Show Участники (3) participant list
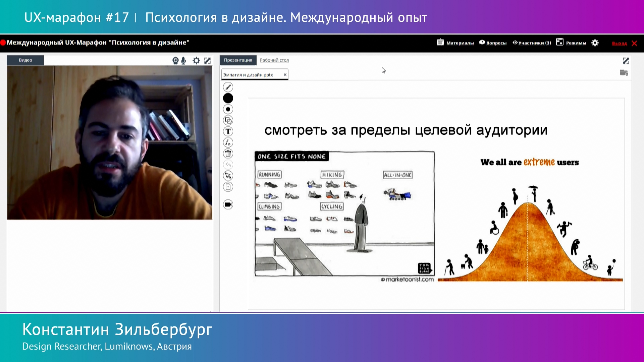The height and width of the screenshot is (362, 644). [x=532, y=43]
